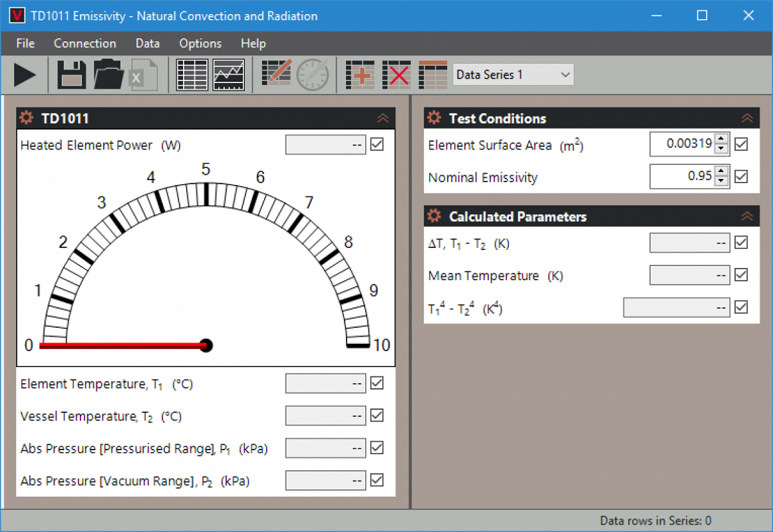Screen dimensions: 773x532
Task: Collapse the TD1011 panel
Action: (383, 118)
